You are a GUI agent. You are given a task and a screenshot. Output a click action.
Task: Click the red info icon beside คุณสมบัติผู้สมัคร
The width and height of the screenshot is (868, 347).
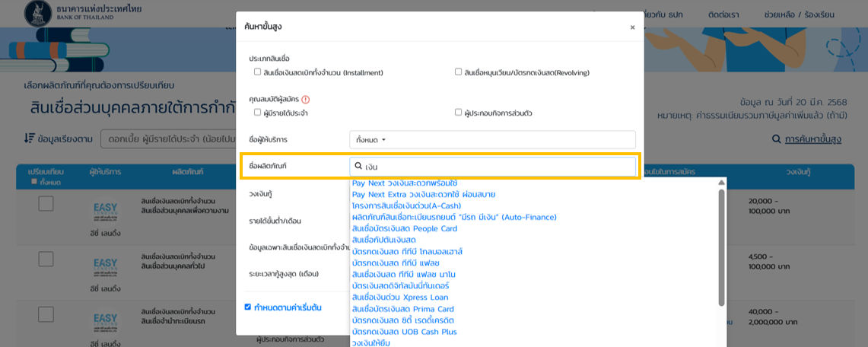click(306, 100)
